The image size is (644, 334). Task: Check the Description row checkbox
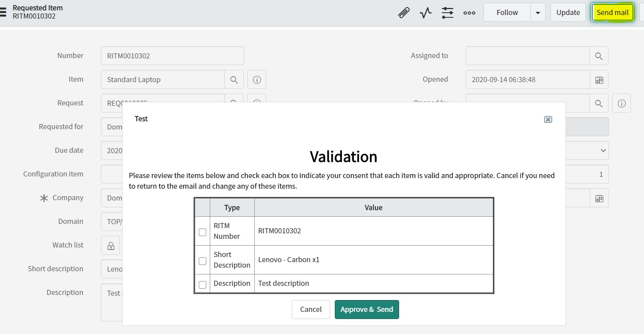click(x=202, y=284)
